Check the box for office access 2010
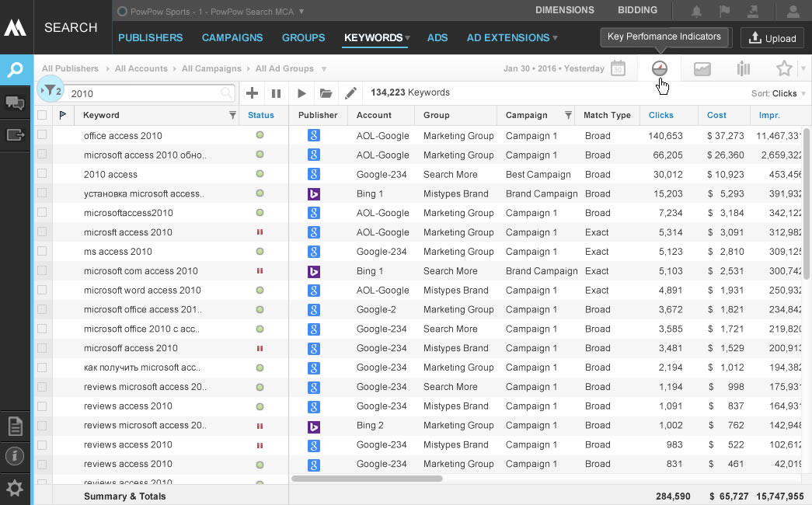 point(42,134)
